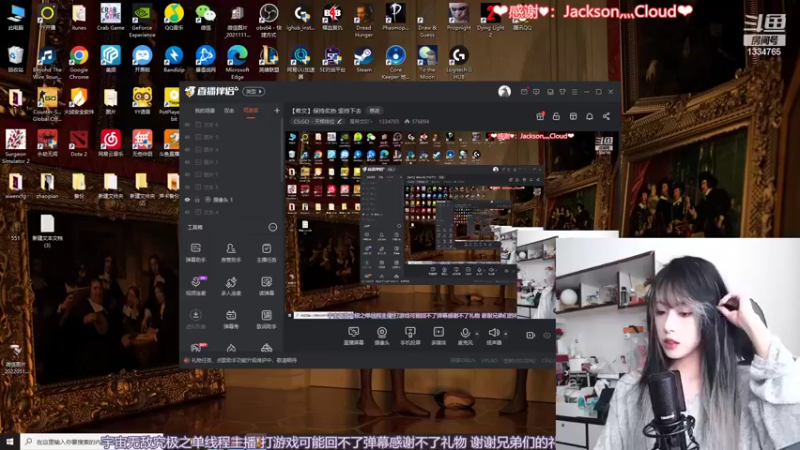Click the padlock icon in the room header

556,116
